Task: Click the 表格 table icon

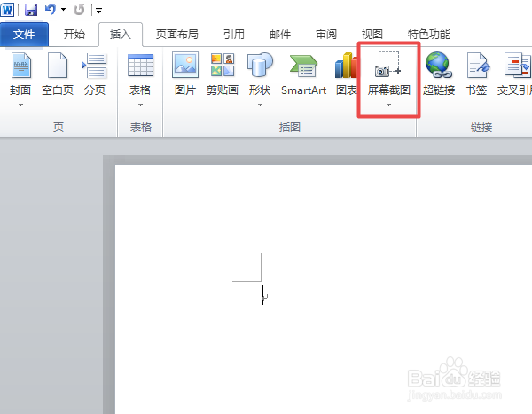Action: (140, 65)
